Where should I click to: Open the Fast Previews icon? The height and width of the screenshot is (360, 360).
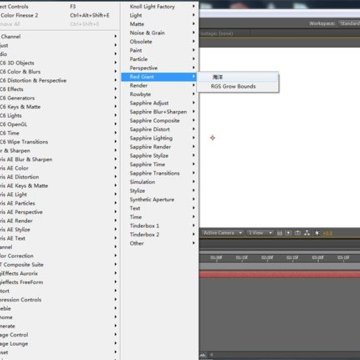coord(289,233)
